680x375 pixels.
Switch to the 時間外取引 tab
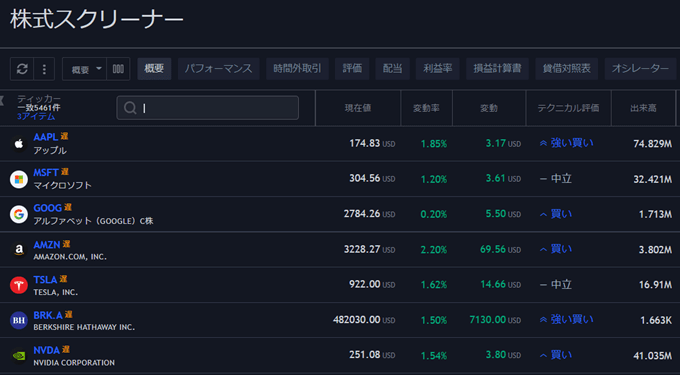[298, 68]
